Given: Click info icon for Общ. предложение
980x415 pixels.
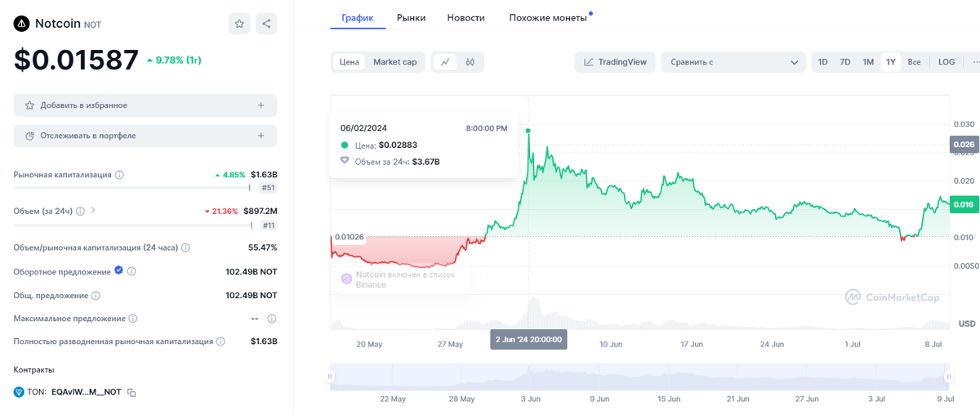Looking at the screenshot, I should tap(96, 296).
